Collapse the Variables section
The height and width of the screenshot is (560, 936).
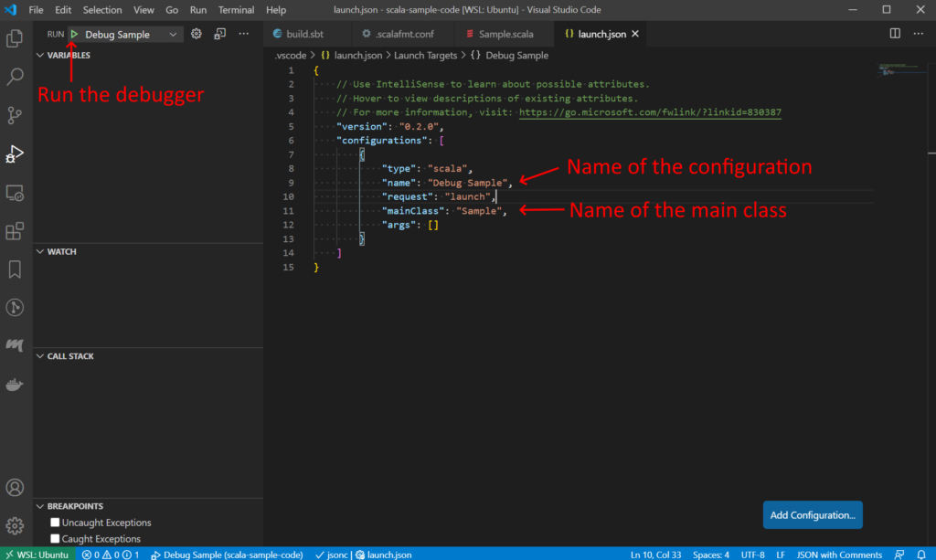(69, 55)
